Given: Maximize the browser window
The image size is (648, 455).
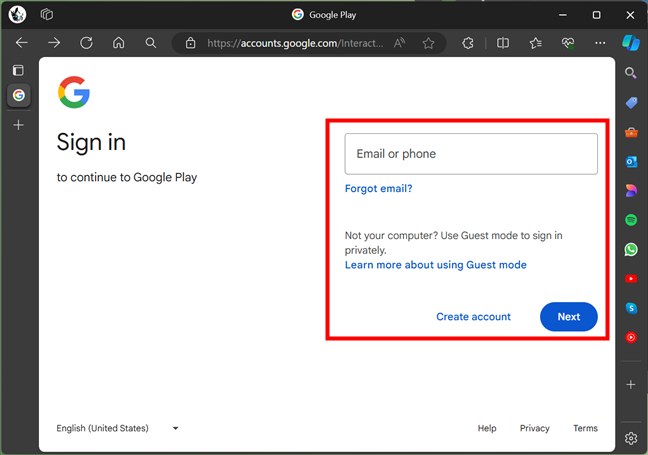Looking at the screenshot, I should click(596, 15).
